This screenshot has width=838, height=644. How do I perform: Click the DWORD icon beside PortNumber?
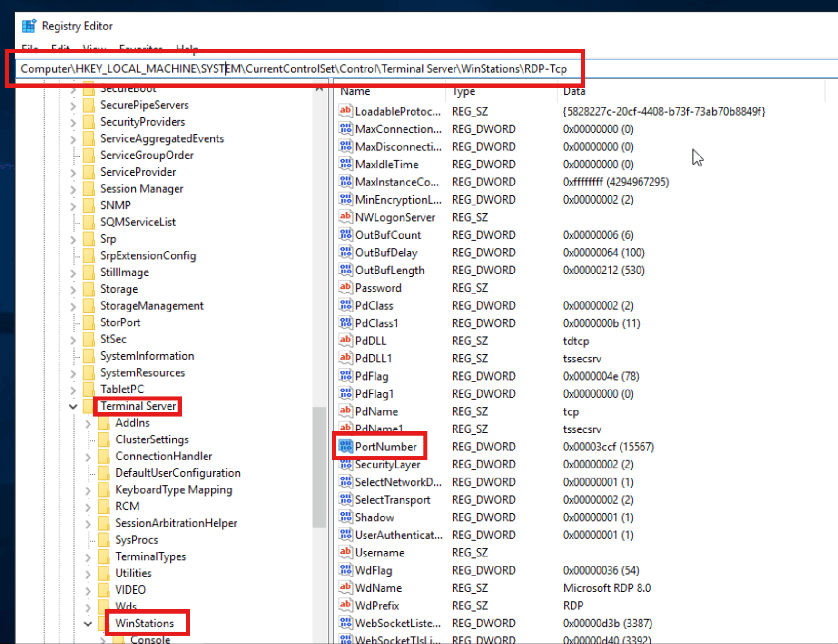pyautogui.click(x=345, y=446)
